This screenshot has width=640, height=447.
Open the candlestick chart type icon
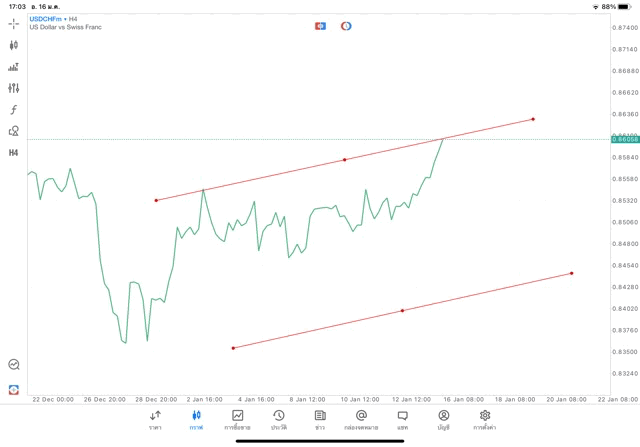pyautogui.click(x=14, y=45)
